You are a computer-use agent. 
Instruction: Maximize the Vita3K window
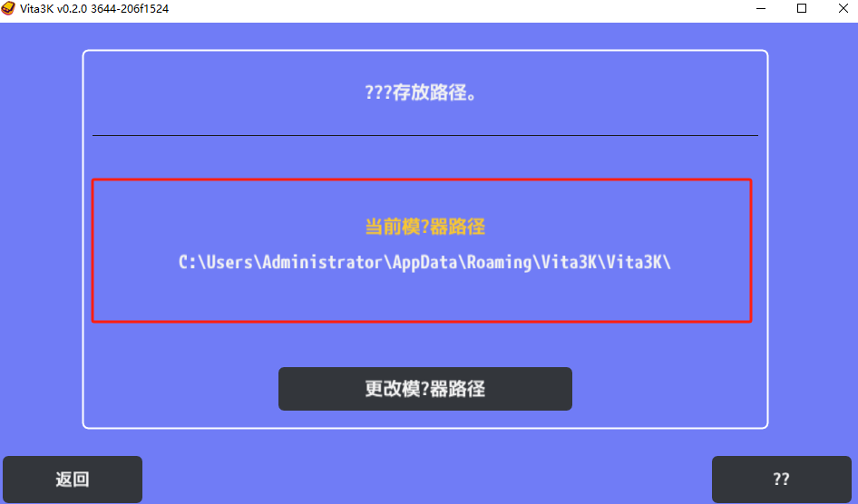pyautogui.click(x=802, y=8)
